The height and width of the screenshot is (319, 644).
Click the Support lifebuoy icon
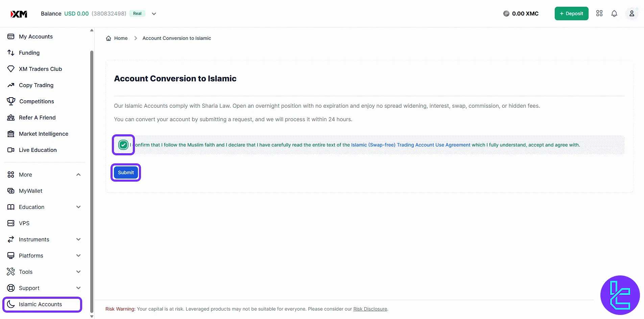click(x=11, y=288)
